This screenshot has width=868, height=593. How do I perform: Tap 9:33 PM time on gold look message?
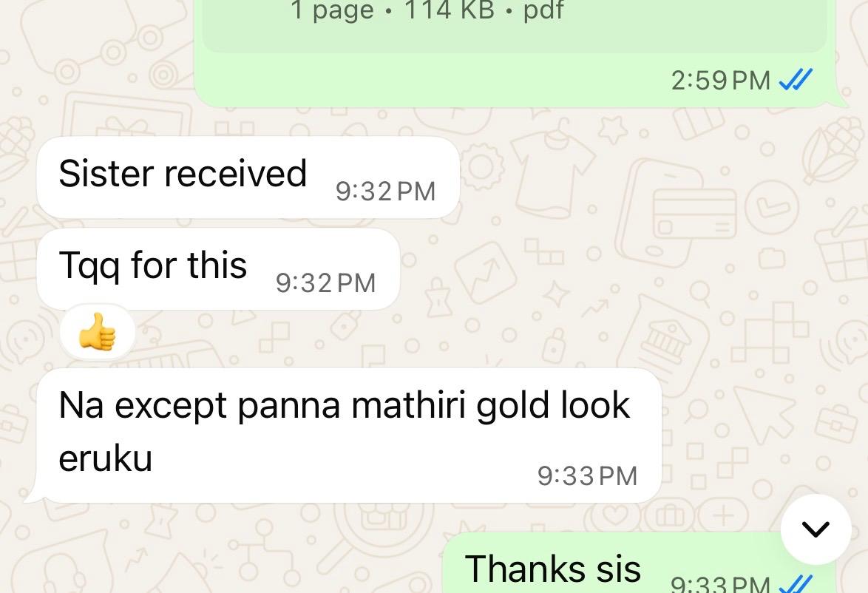pyautogui.click(x=587, y=475)
